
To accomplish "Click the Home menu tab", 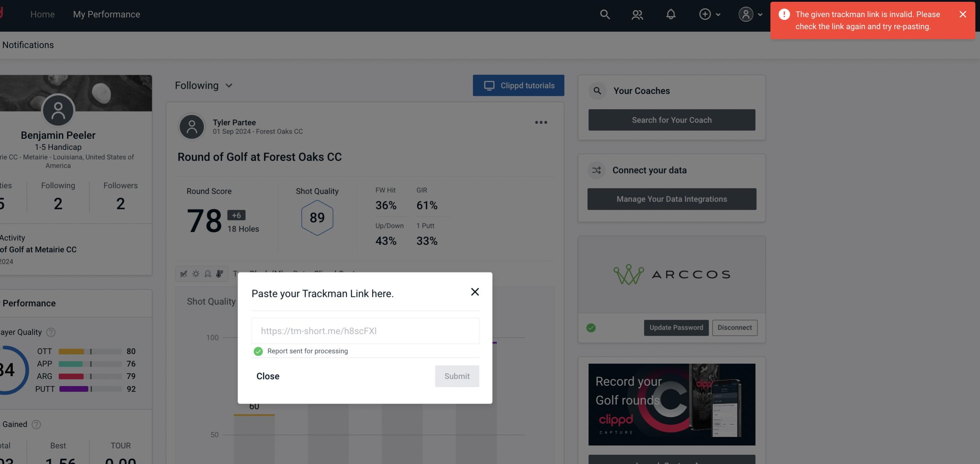I will pos(42,14).
